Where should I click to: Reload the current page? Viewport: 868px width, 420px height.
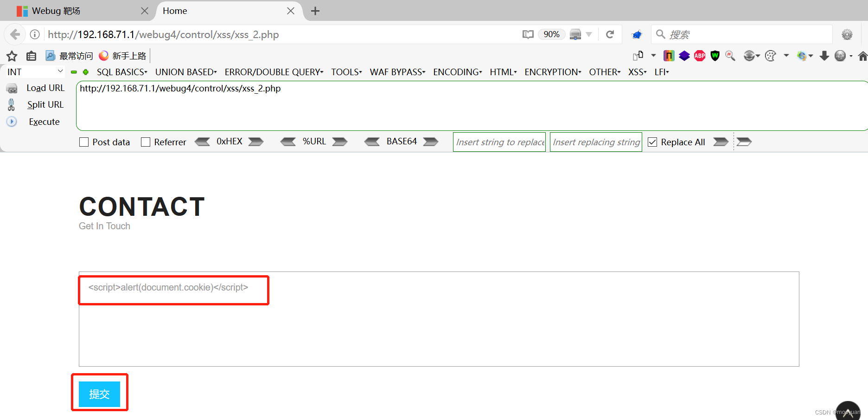610,34
